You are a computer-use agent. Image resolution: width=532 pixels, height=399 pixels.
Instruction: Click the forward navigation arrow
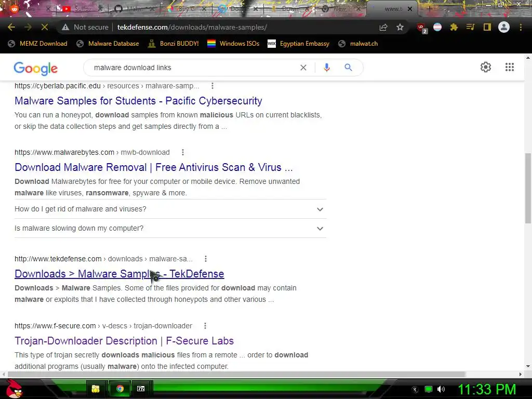[x=28, y=27]
